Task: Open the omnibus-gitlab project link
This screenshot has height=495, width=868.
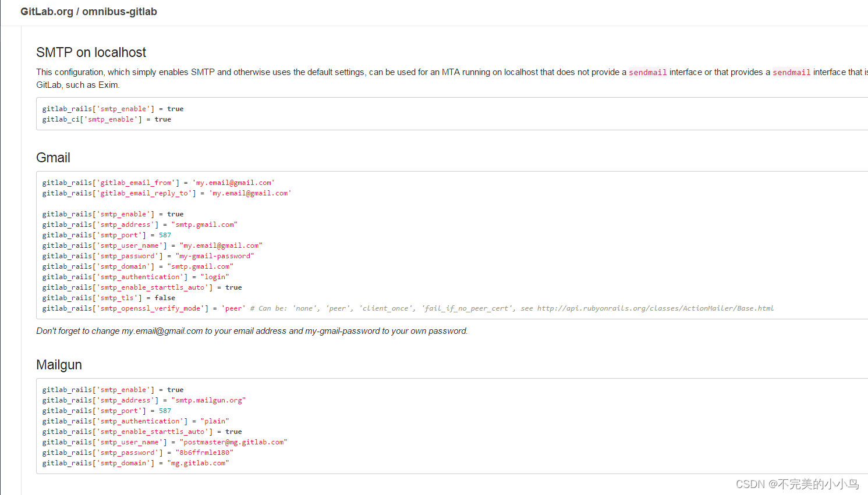Action: [119, 12]
